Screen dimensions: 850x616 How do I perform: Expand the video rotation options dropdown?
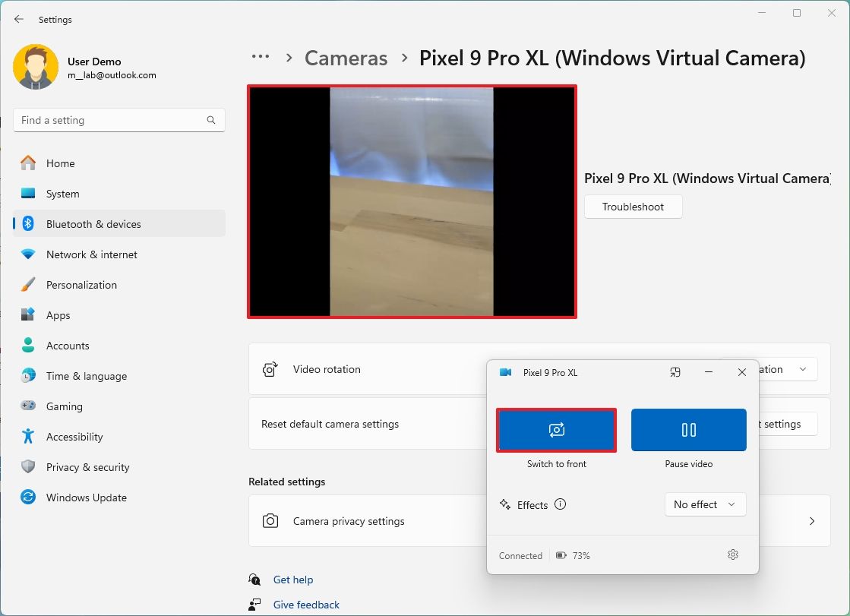(x=802, y=369)
